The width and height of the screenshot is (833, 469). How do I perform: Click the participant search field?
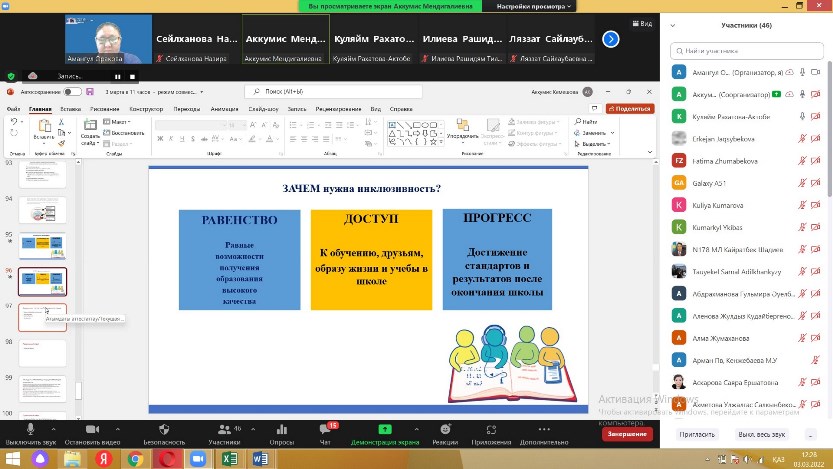click(x=750, y=49)
